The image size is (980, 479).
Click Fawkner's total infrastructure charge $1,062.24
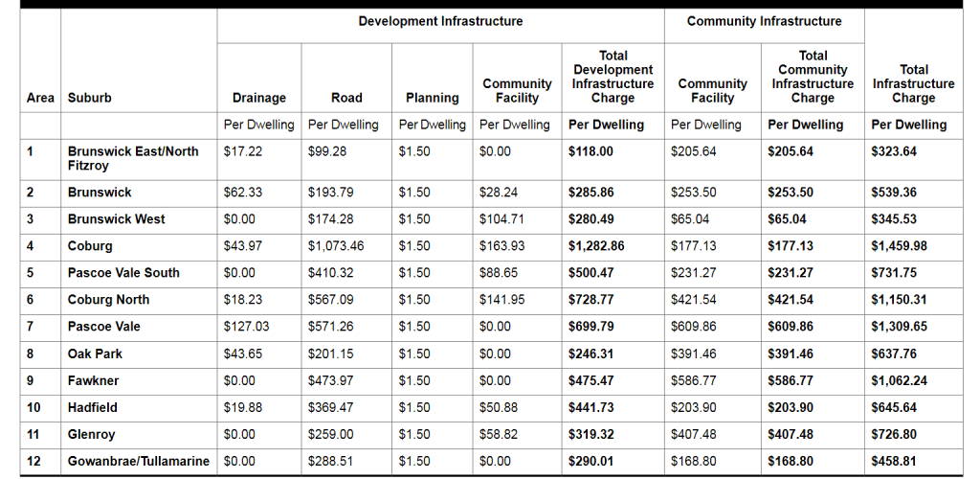coord(899,380)
